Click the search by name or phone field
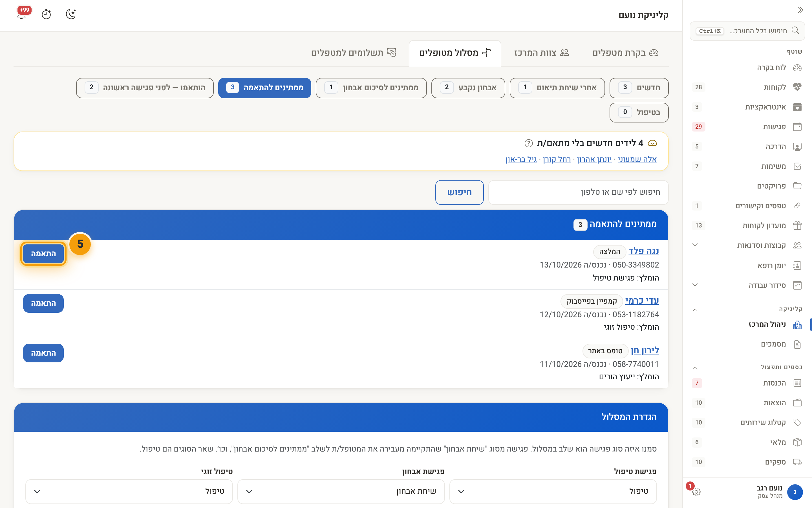 [x=578, y=192]
